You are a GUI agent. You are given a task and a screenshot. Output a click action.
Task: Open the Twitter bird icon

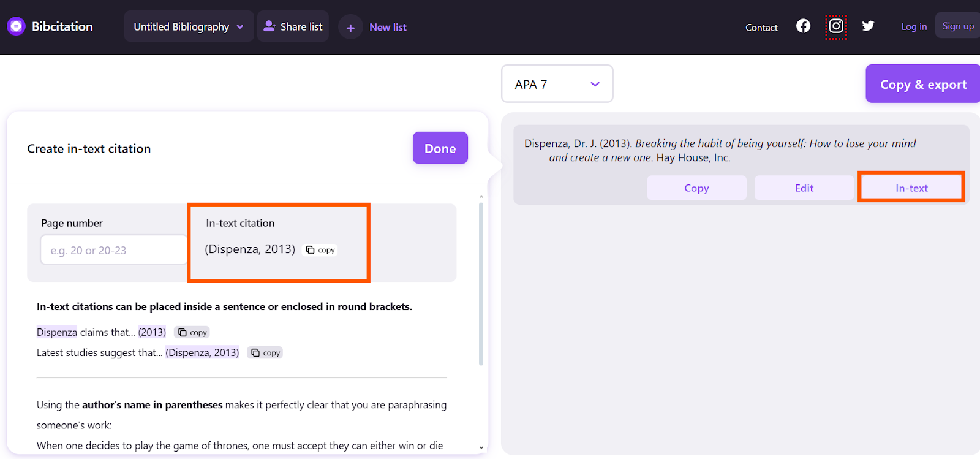coord(868,26)
